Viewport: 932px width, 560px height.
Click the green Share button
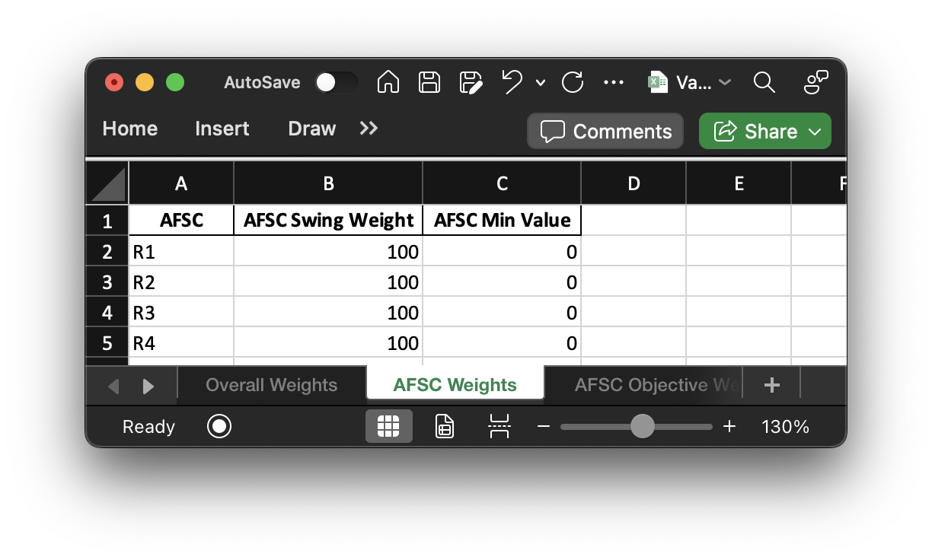pyautogui.click(x=765, y=131)
